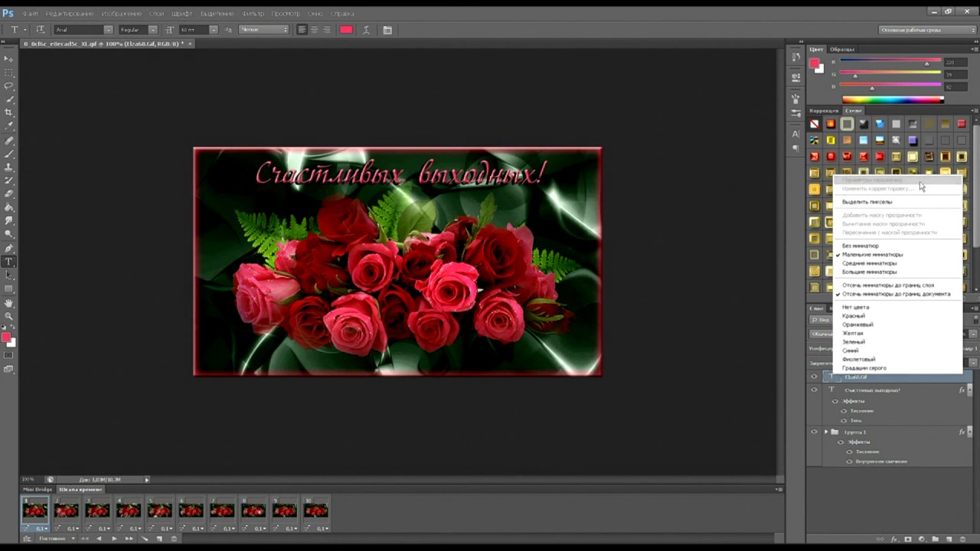Delete the selected animation frame
This screenshot has width=980, height=551.
174,539
